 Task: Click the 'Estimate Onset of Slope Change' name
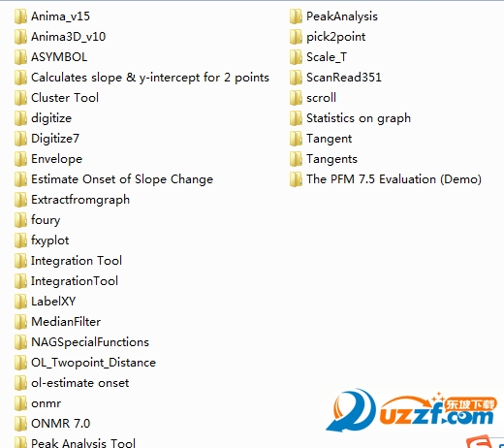[122, 179]
